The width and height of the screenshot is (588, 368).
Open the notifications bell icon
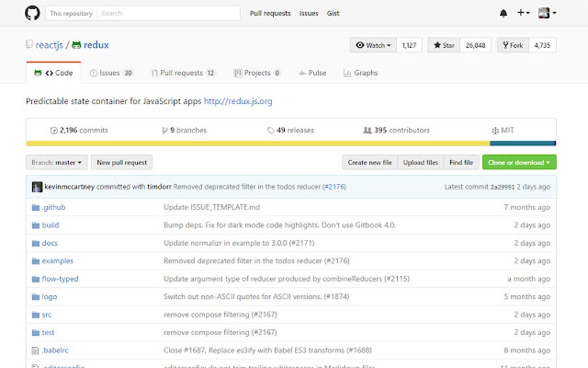click(x=503, y=13)
